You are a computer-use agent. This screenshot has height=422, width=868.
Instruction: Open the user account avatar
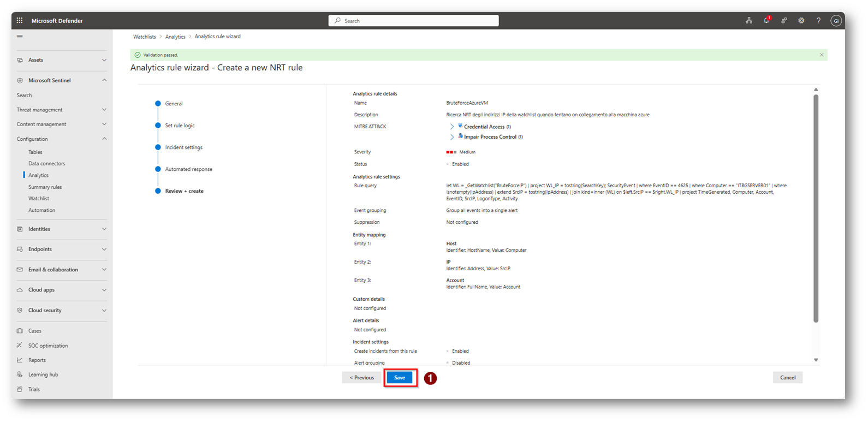(836, 21)
